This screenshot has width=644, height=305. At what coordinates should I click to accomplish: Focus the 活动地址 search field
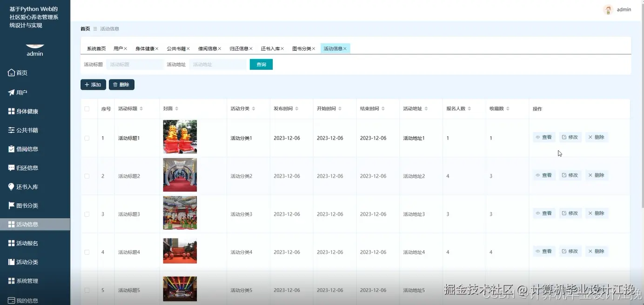pyautogui.click(x=217, y=65)
